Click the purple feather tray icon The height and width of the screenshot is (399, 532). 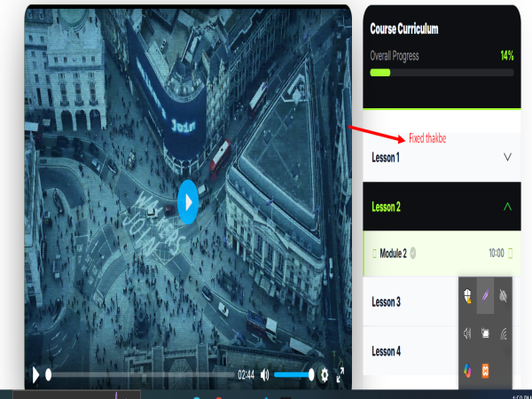point(486,295)
